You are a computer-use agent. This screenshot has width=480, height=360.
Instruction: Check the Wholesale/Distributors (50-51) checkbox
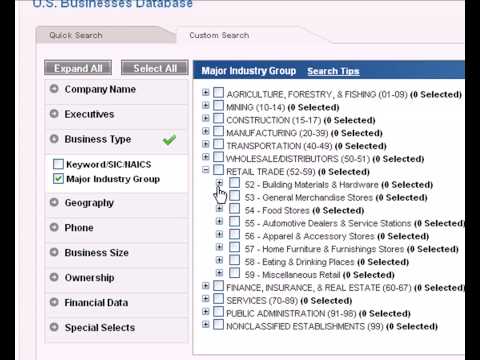tap(218, 157)
